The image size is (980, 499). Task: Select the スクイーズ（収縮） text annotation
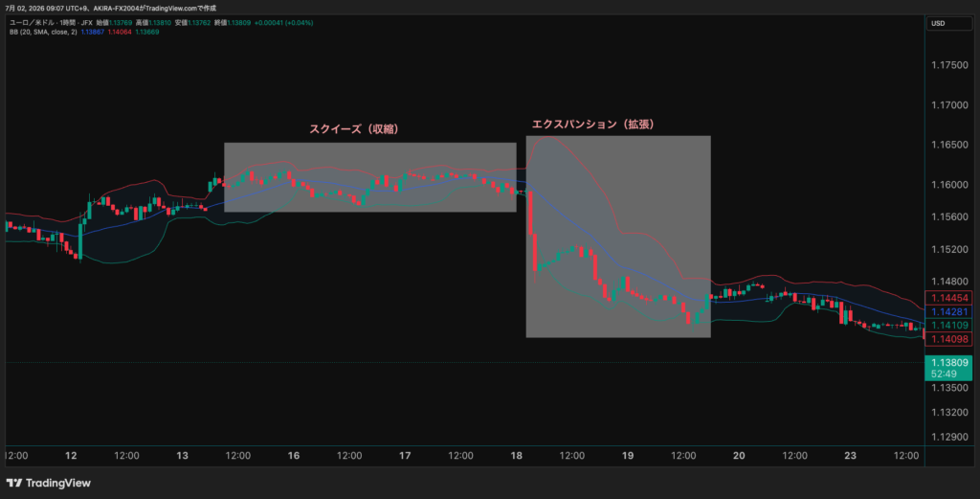point(354,128)
